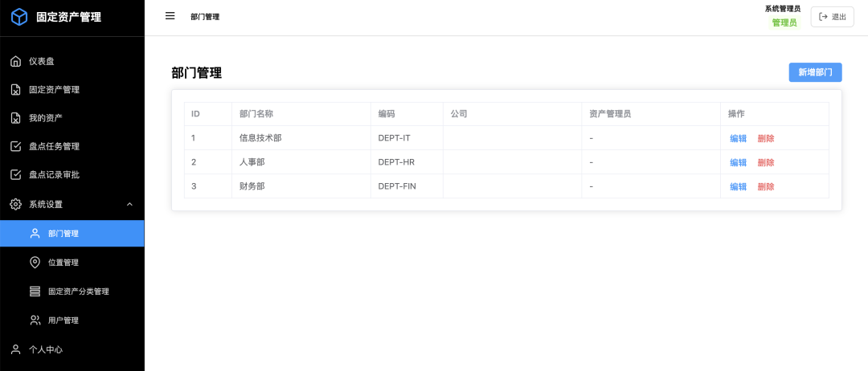Open 固定资产分类管理 submenu item
868x371 pixels.
(x=72, y=291)
